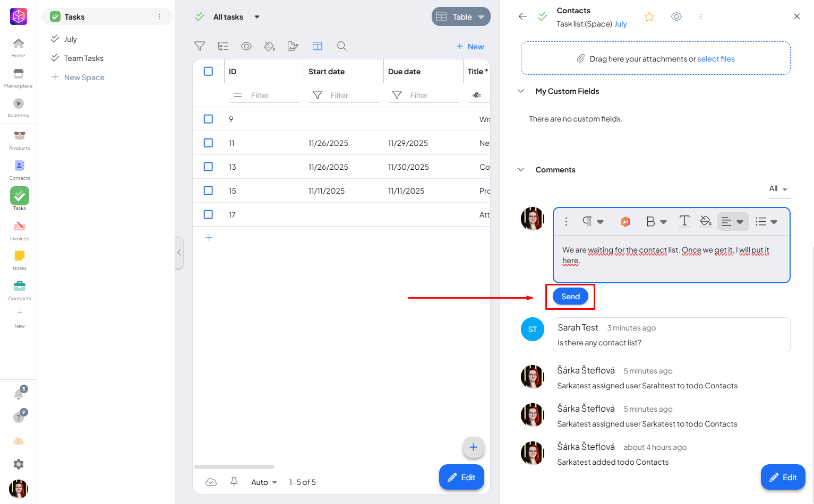The image size is (814, 504).
Task: Select the July space in Tasks list
Action: [71, 39]
